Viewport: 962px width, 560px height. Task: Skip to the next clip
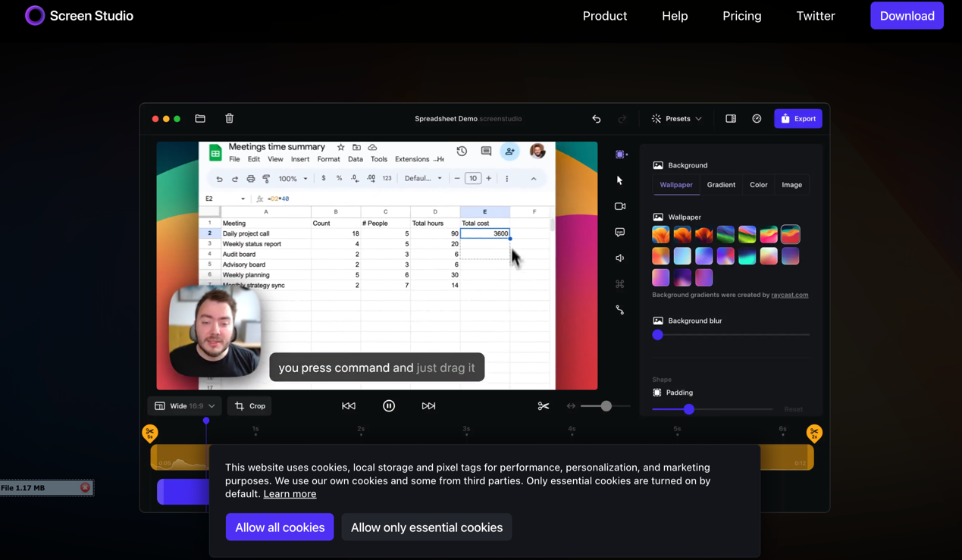click(428, 406)
